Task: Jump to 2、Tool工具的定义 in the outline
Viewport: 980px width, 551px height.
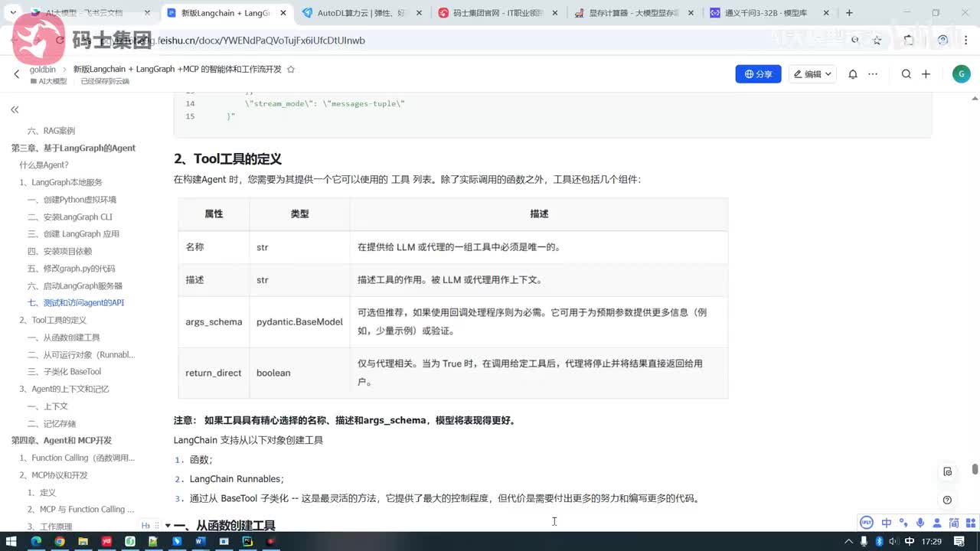Action: click(53, 320)
